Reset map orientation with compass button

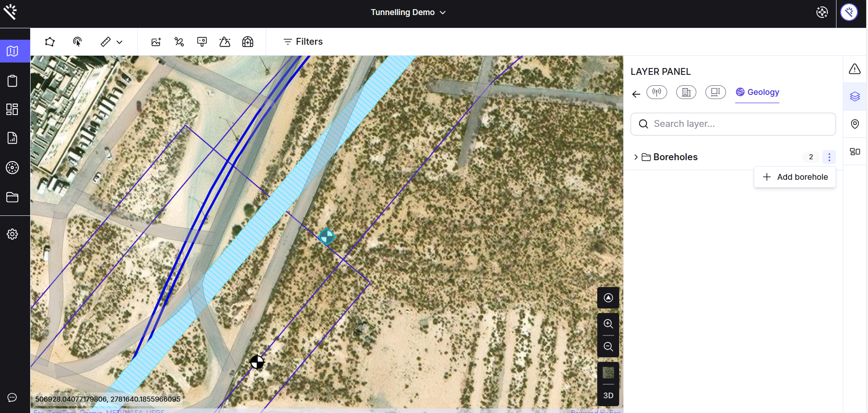tap(608, 298)
